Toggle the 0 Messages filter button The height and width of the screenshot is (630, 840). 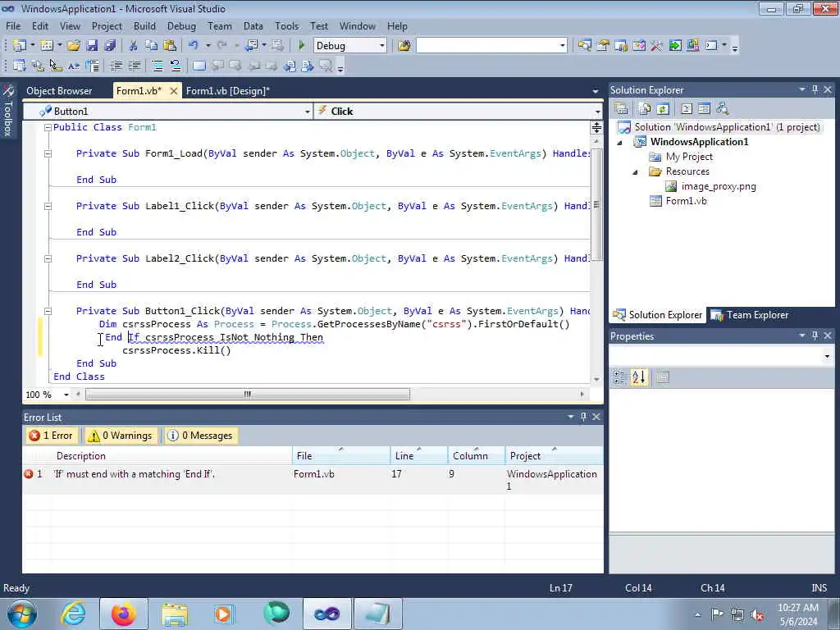tap(201, 436)
